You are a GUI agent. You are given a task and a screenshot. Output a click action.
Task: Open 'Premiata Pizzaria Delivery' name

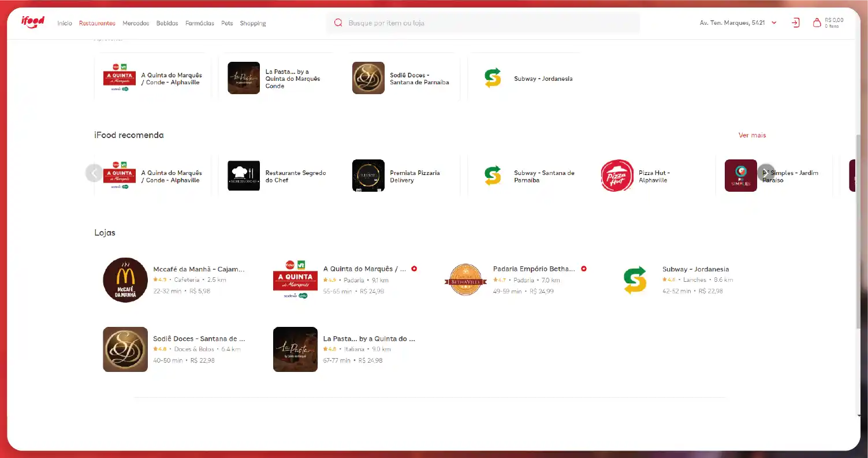tap(415, 176)
